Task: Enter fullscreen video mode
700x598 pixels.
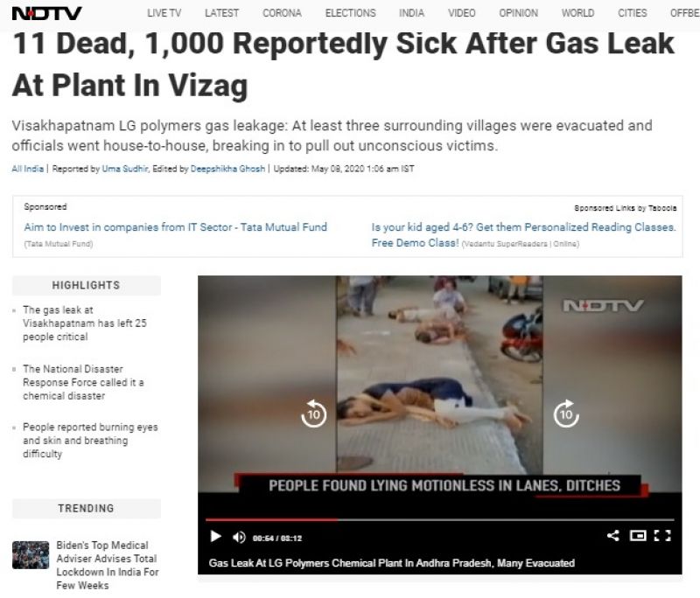Action: tap(662, 535)
